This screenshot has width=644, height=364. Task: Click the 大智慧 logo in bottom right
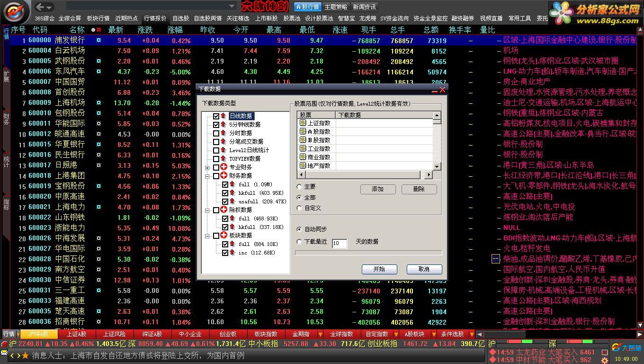tap(626, 347)
